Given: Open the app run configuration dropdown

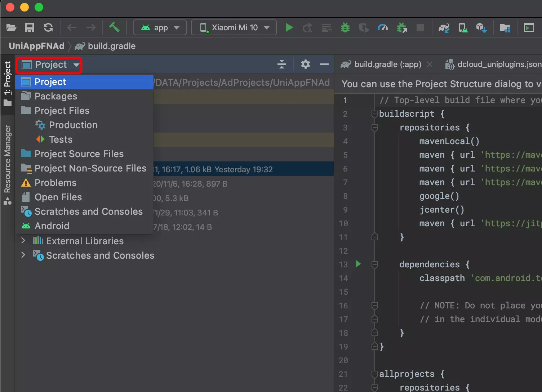Looking at the screenshot, I should (160, 28).
